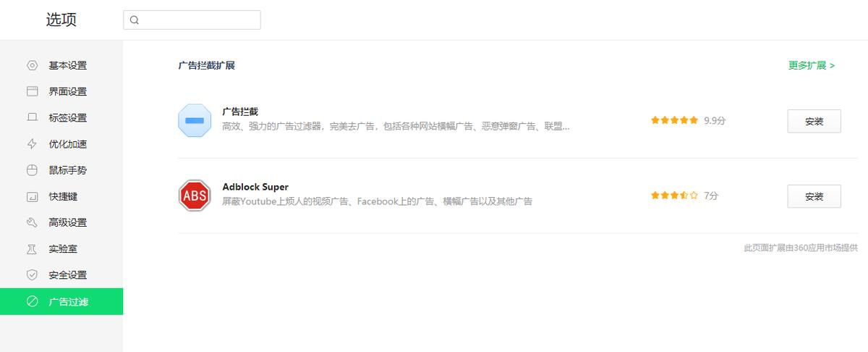Click the lightning bolt icon beside 优化加速

tap(32, 144)
